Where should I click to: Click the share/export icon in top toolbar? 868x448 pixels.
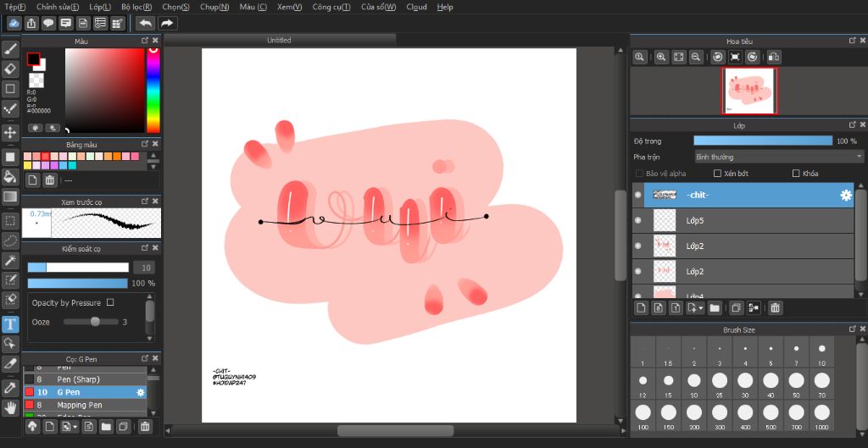[31, 23]
